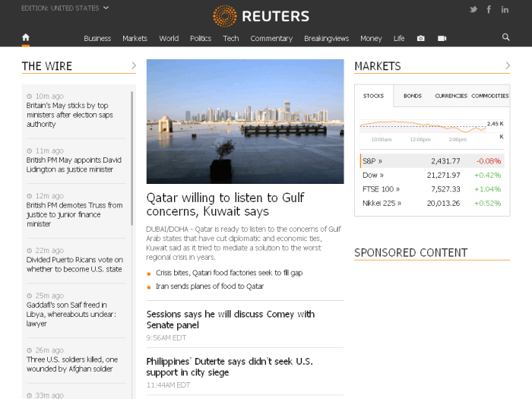Open the Reuters Twitter page icon
The image size is (532, 399).
point(473,9)
